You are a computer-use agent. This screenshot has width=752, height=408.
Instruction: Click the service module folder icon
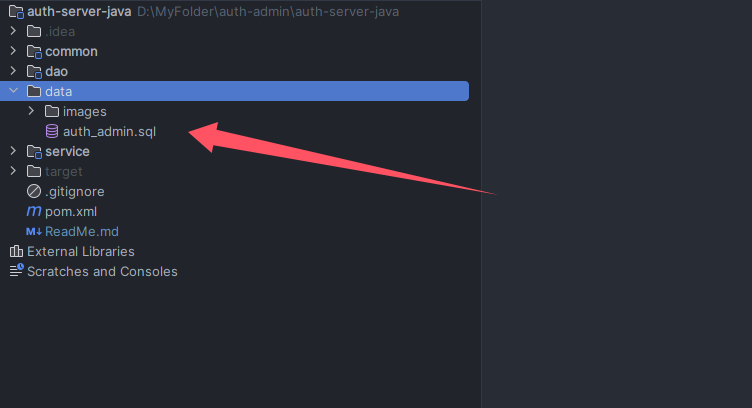click(34, 152)
